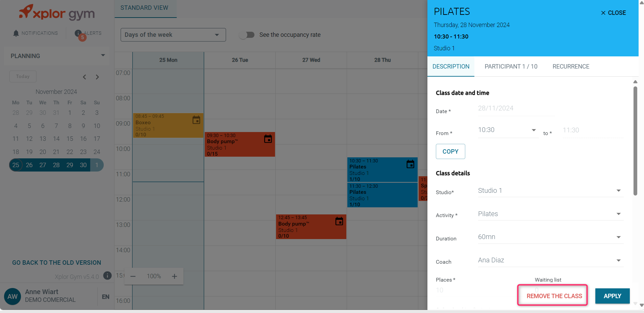This screenshot has height=313, width=644.
Task: Click the Apply button
Action: [x=612, y=296]
